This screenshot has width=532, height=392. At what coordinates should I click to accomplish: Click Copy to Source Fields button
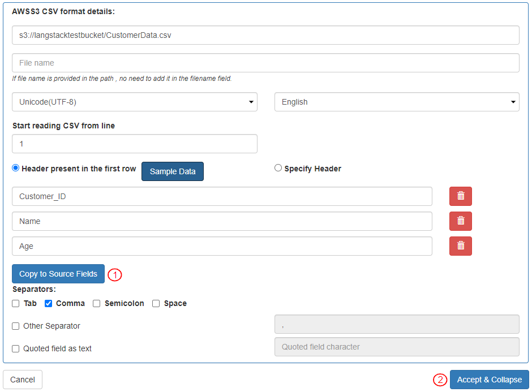(58, 274)
